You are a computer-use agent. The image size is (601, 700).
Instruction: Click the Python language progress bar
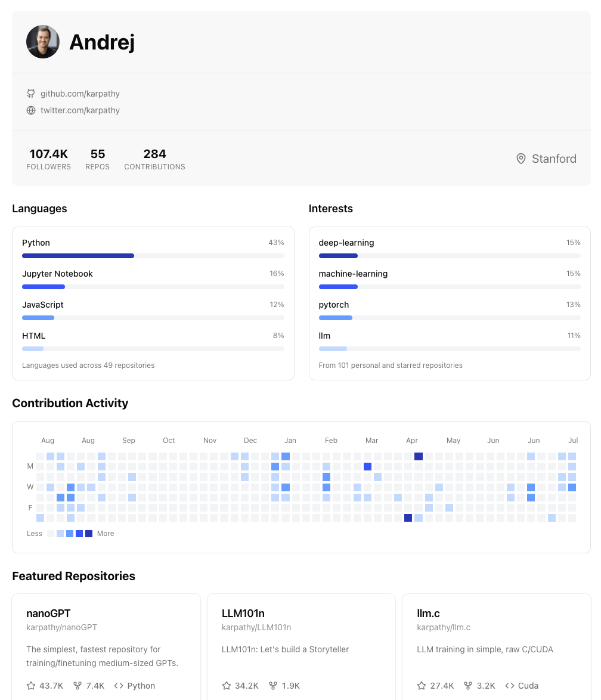pos(153,256)
